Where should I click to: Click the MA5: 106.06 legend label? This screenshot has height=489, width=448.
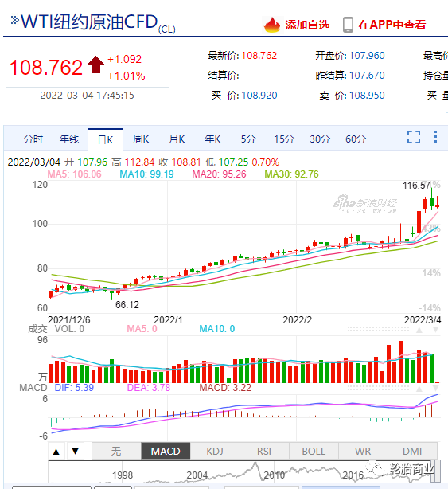pos(74,174)
